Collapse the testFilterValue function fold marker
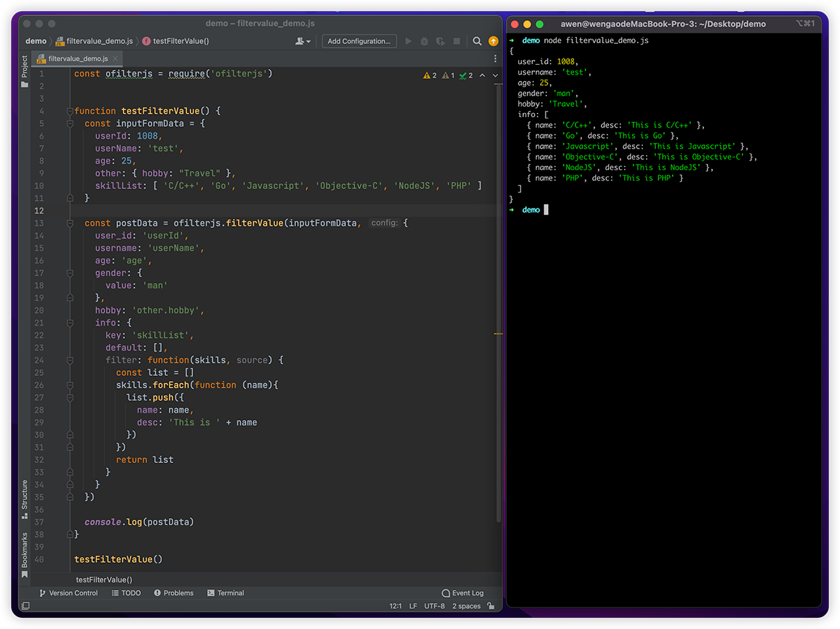The image size is (840, 629). coord(69,111)
